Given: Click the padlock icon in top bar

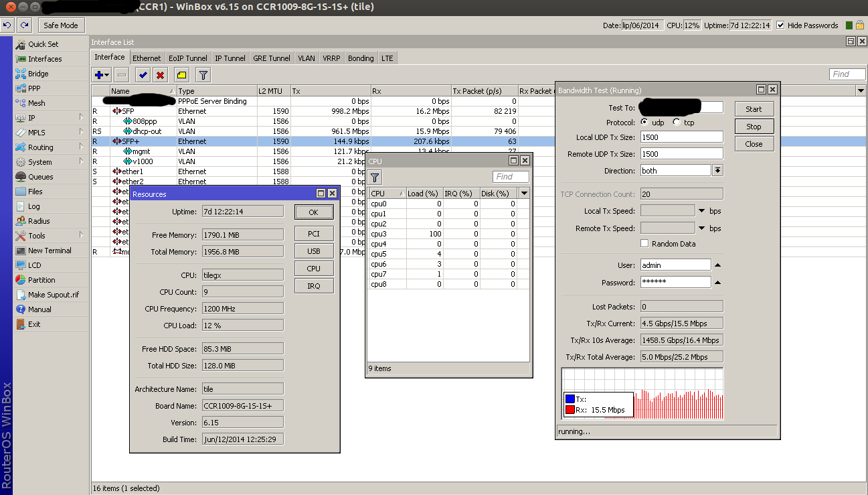Looking at the screenshot, I should (860, 25).
